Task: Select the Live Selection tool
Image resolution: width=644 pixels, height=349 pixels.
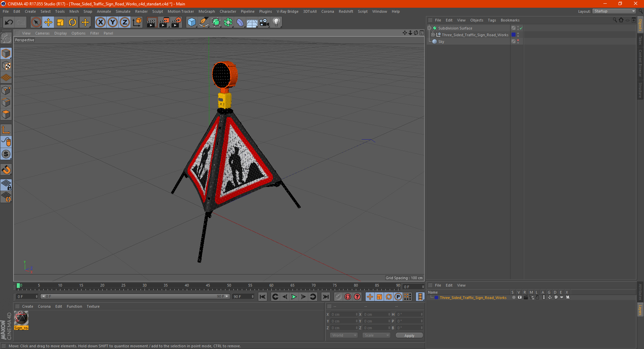Action: coord(36,22)
